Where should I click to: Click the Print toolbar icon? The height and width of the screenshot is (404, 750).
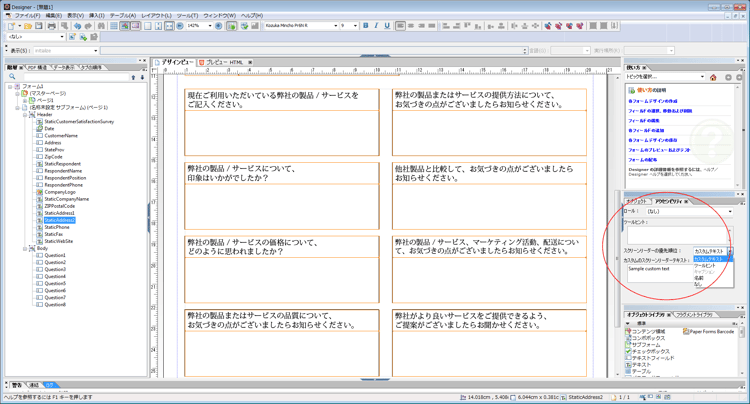[x=52, y=26]
